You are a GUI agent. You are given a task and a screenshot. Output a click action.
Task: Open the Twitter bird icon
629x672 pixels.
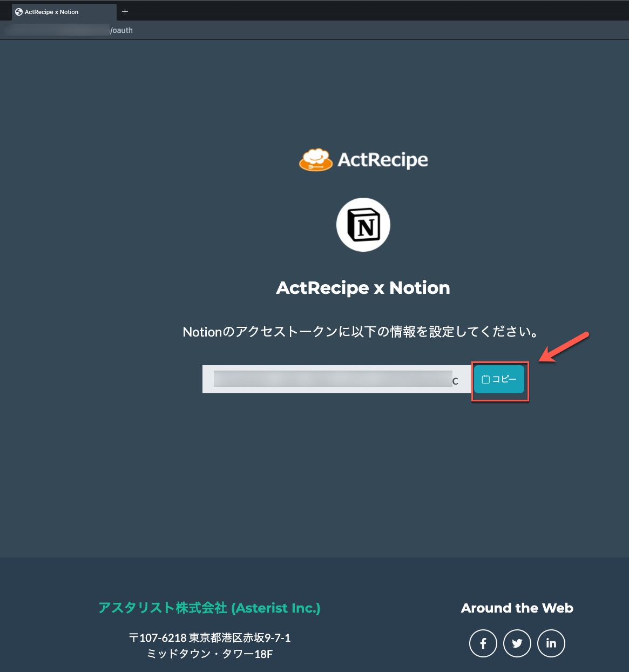[x=517, y=643]
